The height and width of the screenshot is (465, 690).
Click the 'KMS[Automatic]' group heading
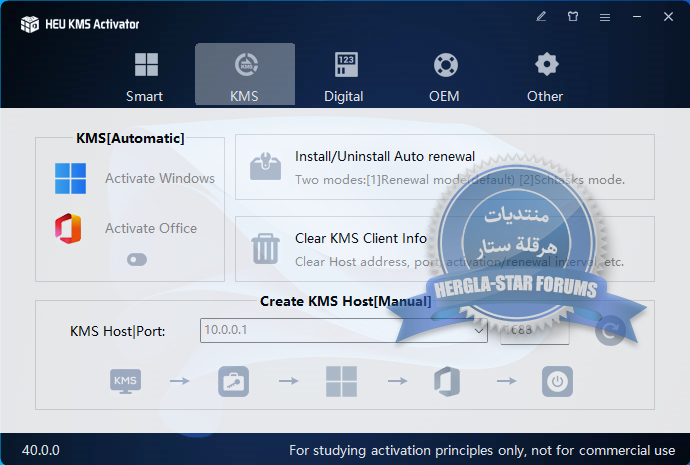click(x=130, y=138)
